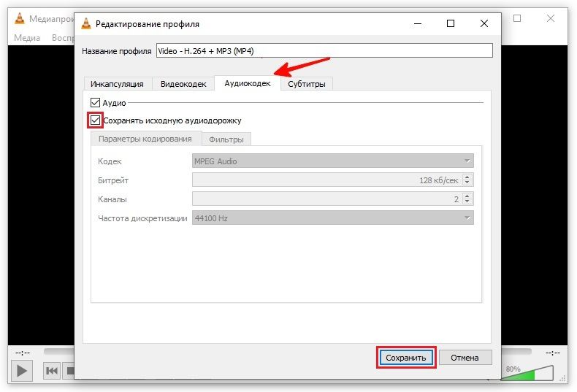
Task: Open the Видеокодек tab
Action: (184, 84)
